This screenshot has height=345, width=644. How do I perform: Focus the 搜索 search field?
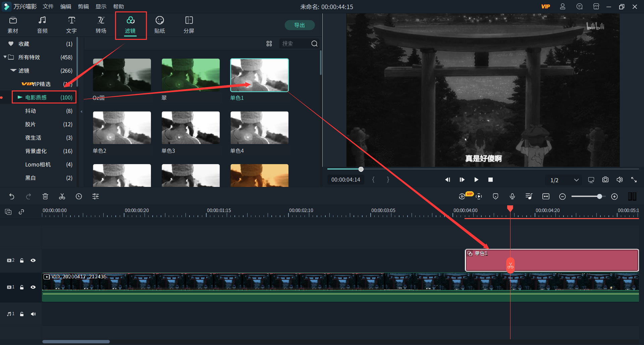[295, 44]
